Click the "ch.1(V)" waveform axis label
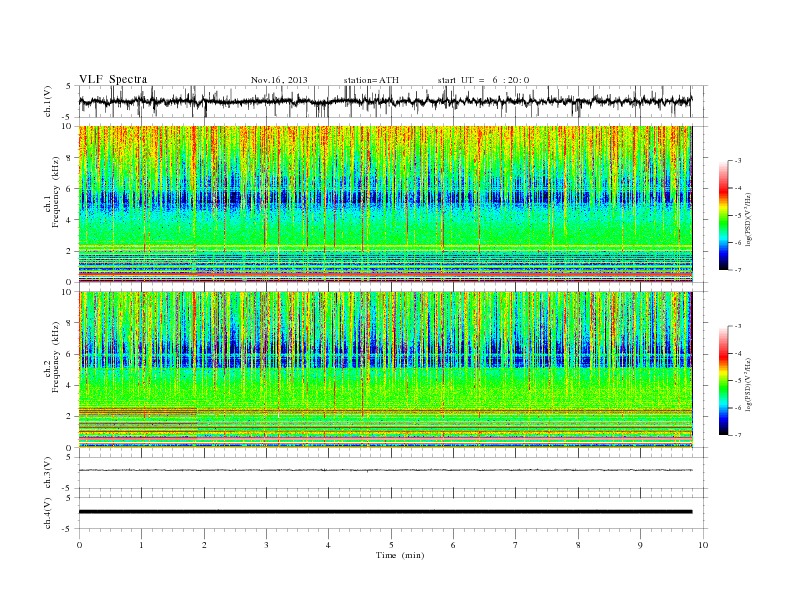 pos(48,101)
